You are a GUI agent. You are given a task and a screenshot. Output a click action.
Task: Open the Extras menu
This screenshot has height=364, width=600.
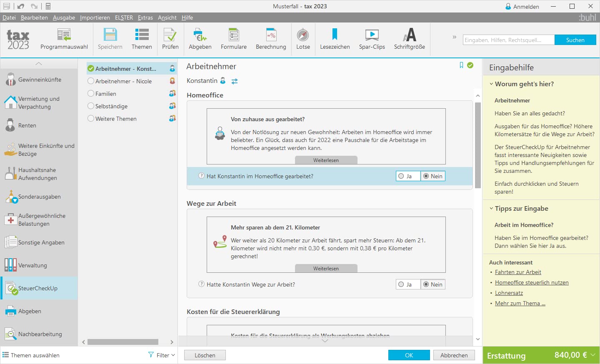(x=145, y=17)
